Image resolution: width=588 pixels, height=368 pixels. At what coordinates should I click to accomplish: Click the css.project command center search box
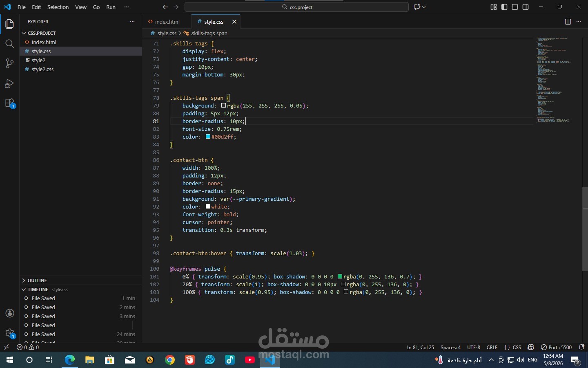coord(296,7)
